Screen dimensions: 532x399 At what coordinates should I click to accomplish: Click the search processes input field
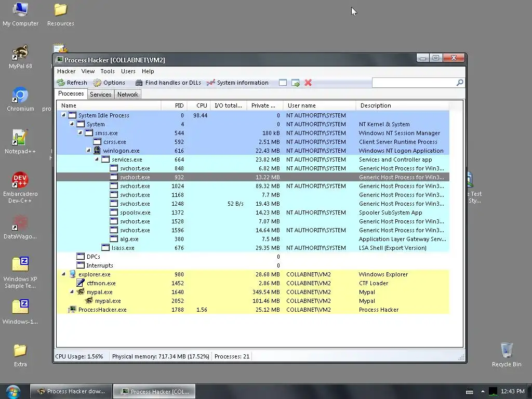[x=414, y=83]
